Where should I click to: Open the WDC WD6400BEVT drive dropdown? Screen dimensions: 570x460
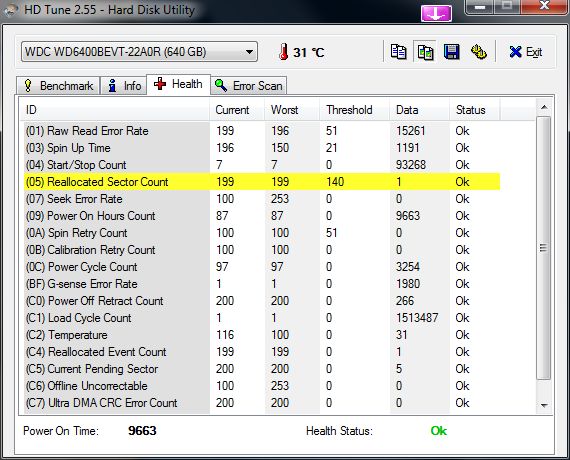[139, 52]
